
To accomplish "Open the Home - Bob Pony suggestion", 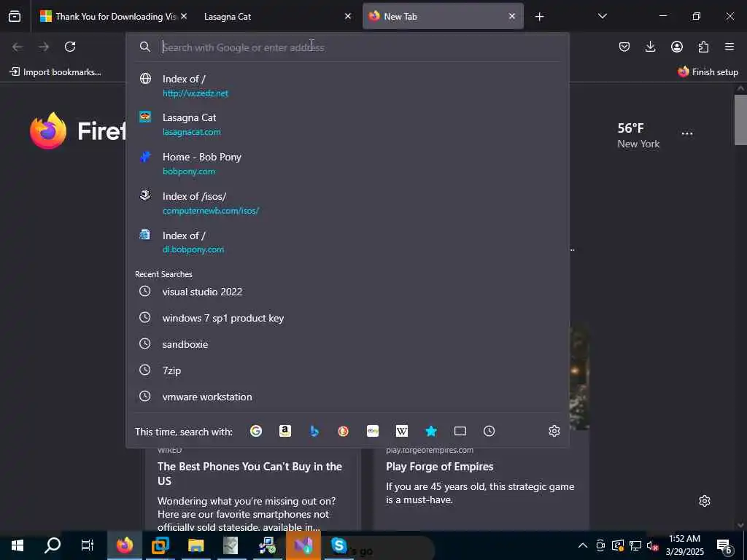I will (x=347, y=163).
